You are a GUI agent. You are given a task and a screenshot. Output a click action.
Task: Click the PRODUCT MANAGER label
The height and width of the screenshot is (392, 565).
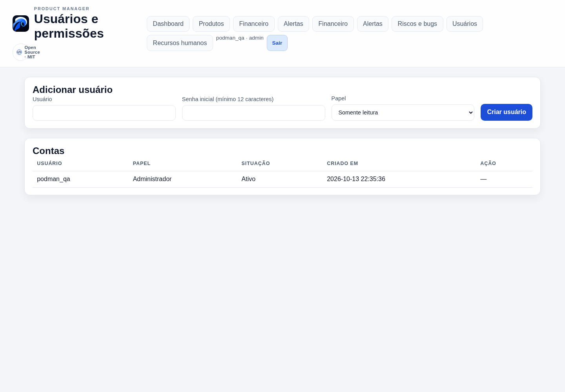(62, 9)
